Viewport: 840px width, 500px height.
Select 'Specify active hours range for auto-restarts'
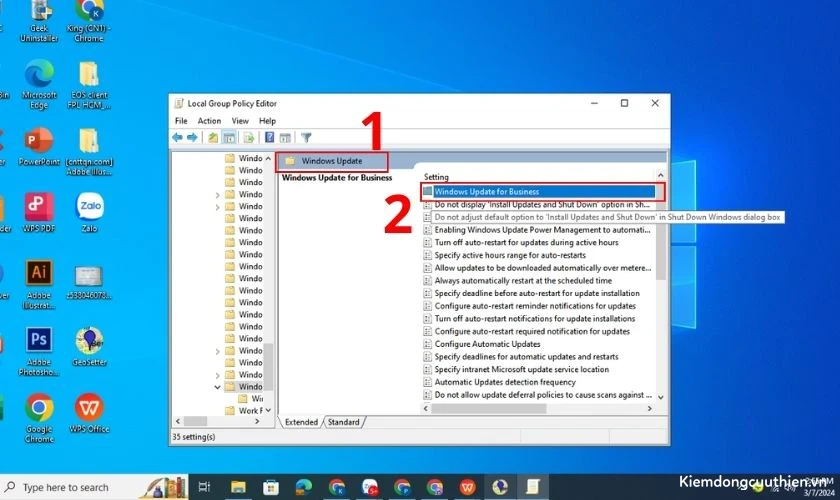click(505, 256)
